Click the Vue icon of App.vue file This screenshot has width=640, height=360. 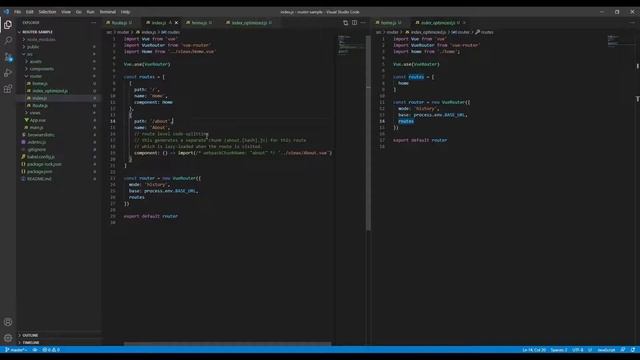tap(27, 120)
